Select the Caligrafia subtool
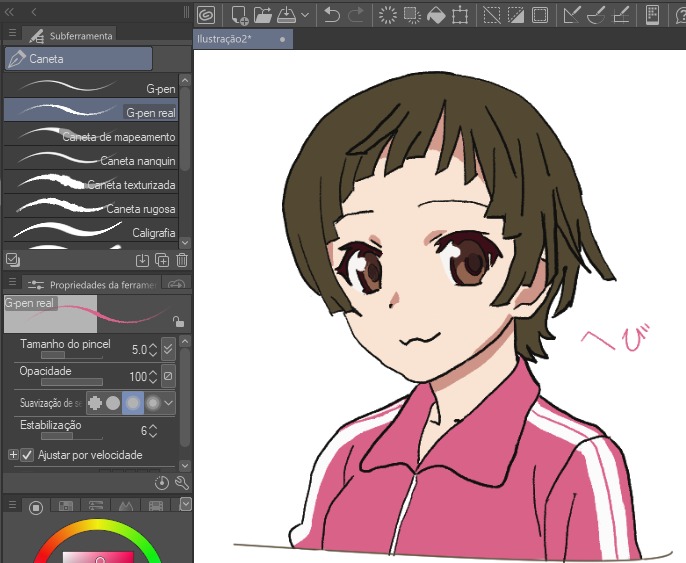The height and width of the screenshot is (563, 686). point(91,230)
